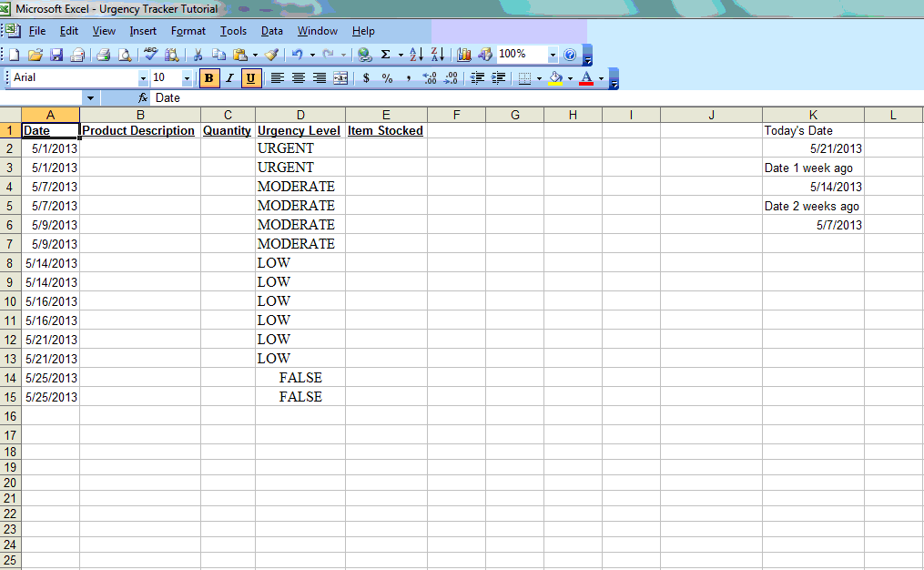Toggle bold formatting off
This screenshot has height=570, width=924.
click(x=209, y=78)
